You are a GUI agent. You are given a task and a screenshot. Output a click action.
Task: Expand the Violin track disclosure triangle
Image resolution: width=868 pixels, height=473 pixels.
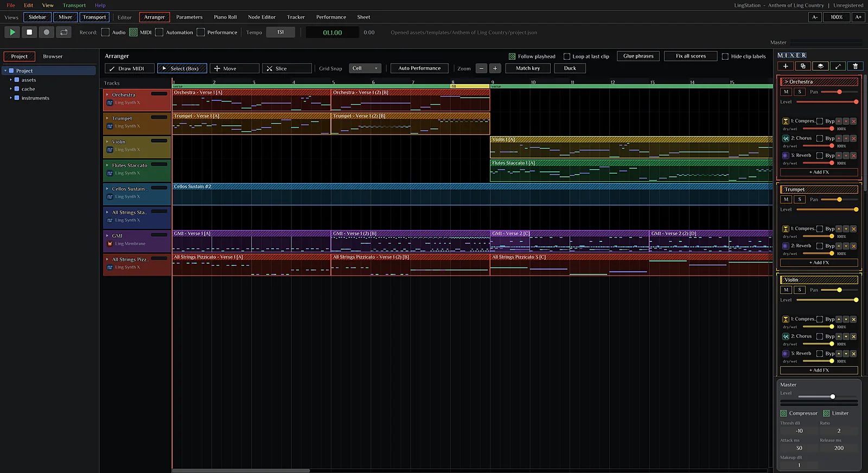107,142
